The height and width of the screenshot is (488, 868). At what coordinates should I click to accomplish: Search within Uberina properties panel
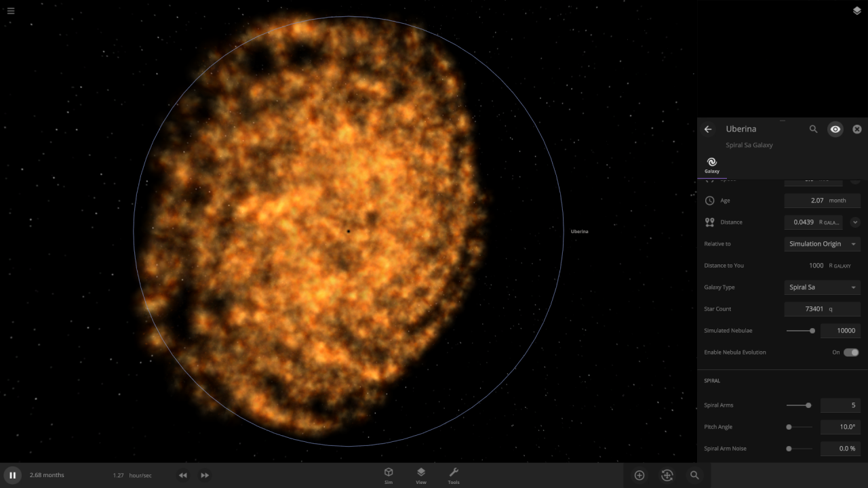click(813, 129)
